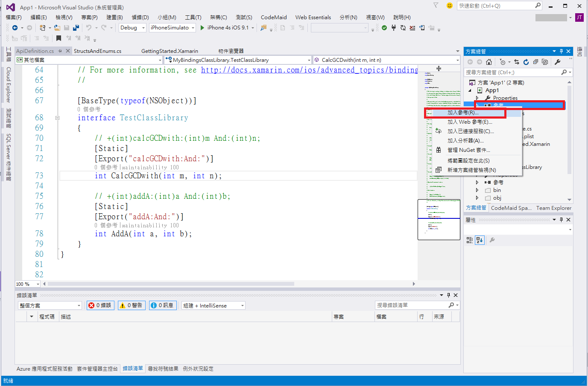Click the 搜尋方案總管 search field
This screenshot has width=588, height=386.
click(x=513, y=73)
